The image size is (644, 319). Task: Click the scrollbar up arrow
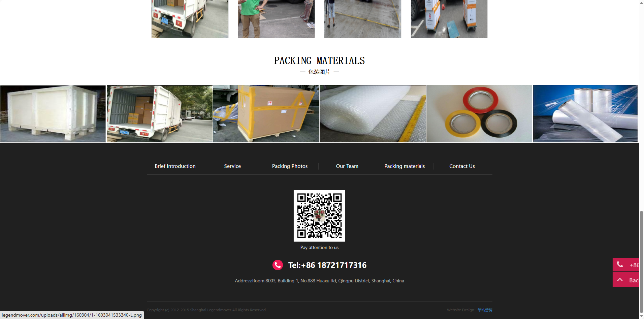641,2
